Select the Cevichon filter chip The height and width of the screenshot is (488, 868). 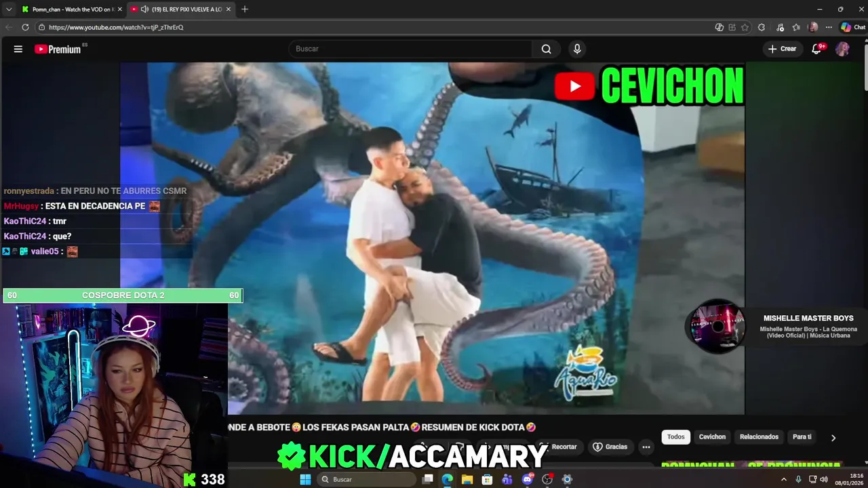point(712,437)
